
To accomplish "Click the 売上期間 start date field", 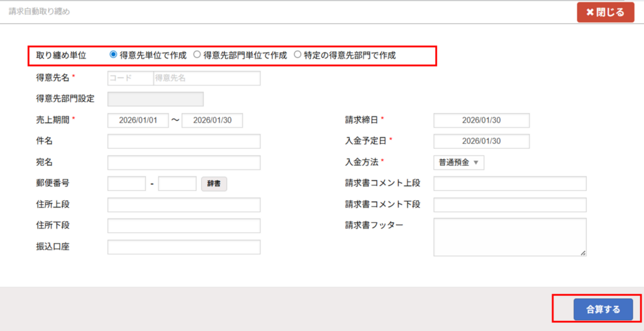I will click(138, 121).
